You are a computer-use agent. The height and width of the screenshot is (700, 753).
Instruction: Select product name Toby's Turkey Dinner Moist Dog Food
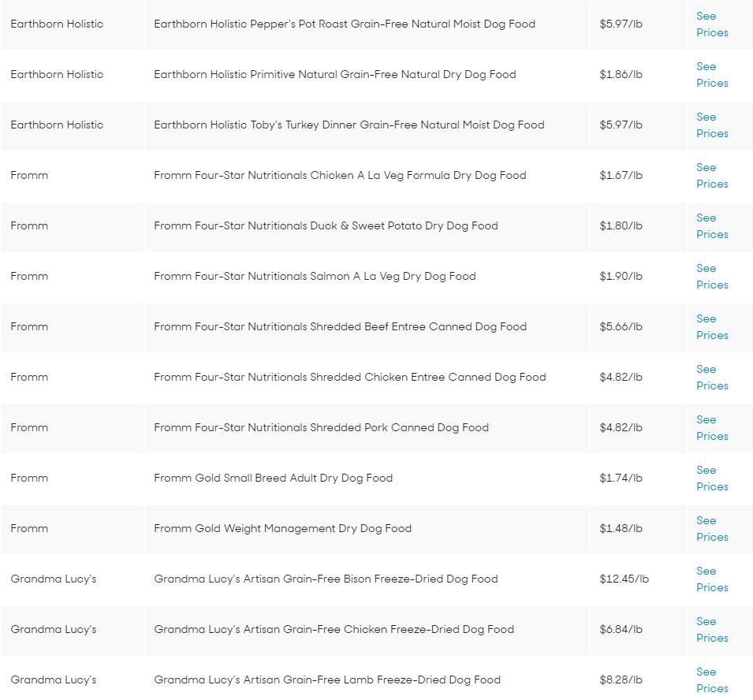point(349,125)
